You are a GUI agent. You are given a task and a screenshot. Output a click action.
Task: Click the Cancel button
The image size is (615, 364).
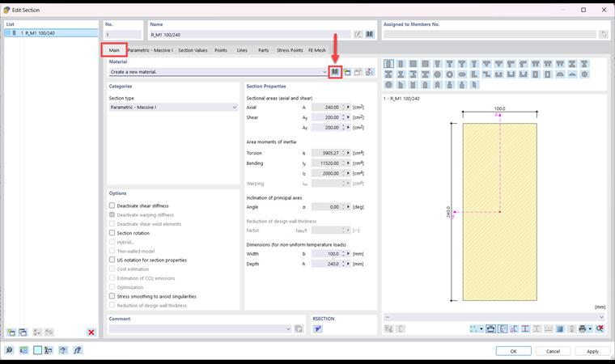[x=553, y=351]
